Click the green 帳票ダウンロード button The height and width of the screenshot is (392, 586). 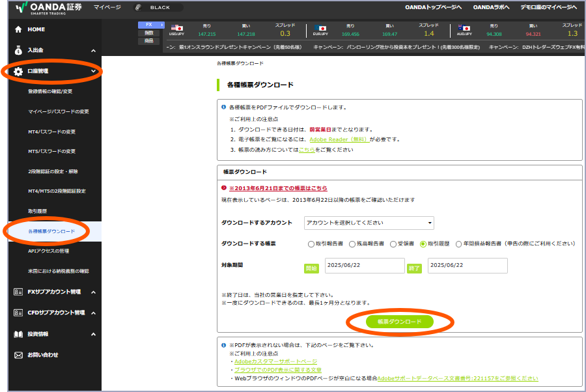click(400, 322)
